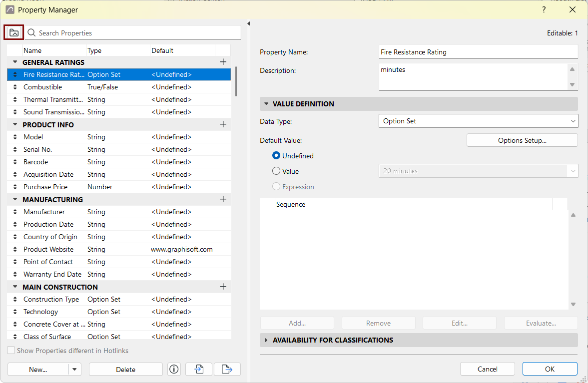
Task: Click the Options Setup button
Action: coord(522,140)
